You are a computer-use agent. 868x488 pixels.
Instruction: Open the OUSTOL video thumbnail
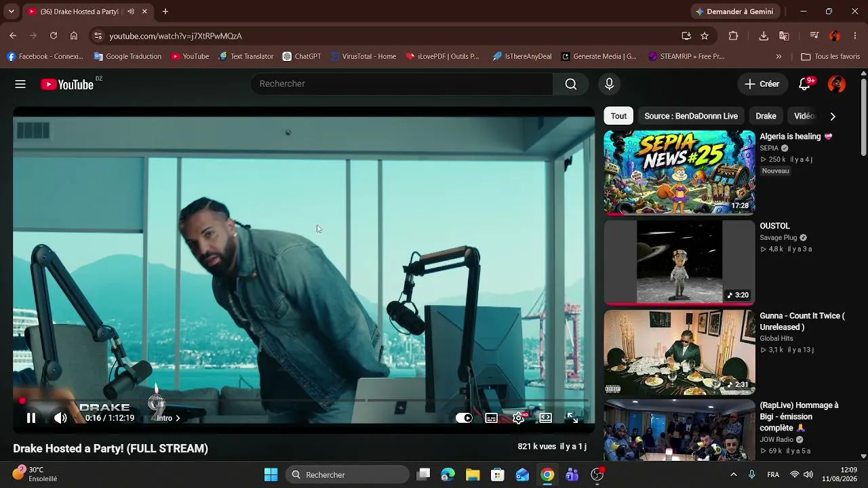(679, 262)
